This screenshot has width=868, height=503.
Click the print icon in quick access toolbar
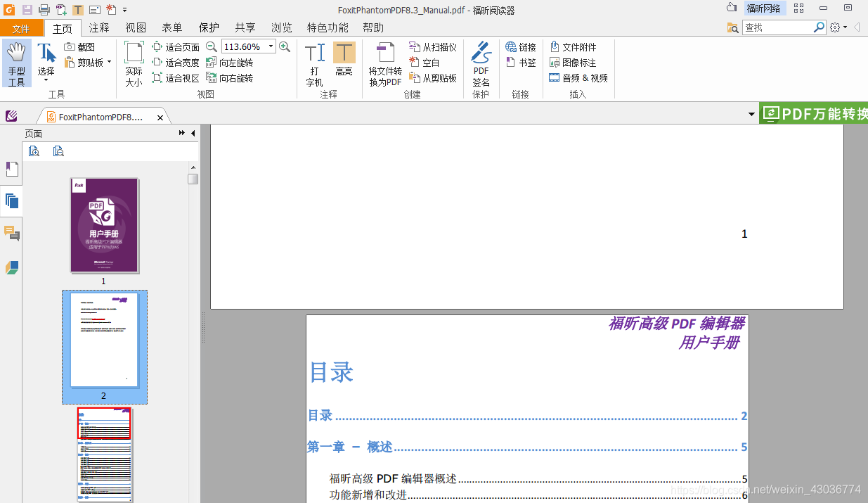pyautogui.click(x=44, y=9)
